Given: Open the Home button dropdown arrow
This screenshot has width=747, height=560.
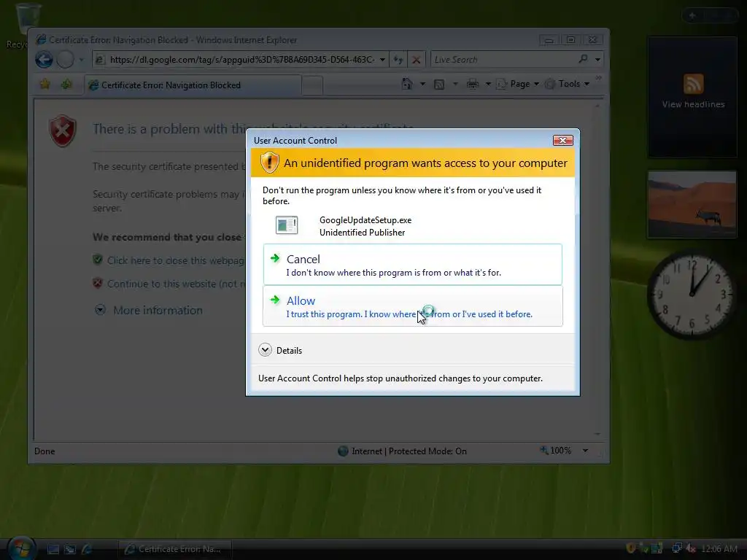Looking at the screenshot, I should click(x=422, y=85).
